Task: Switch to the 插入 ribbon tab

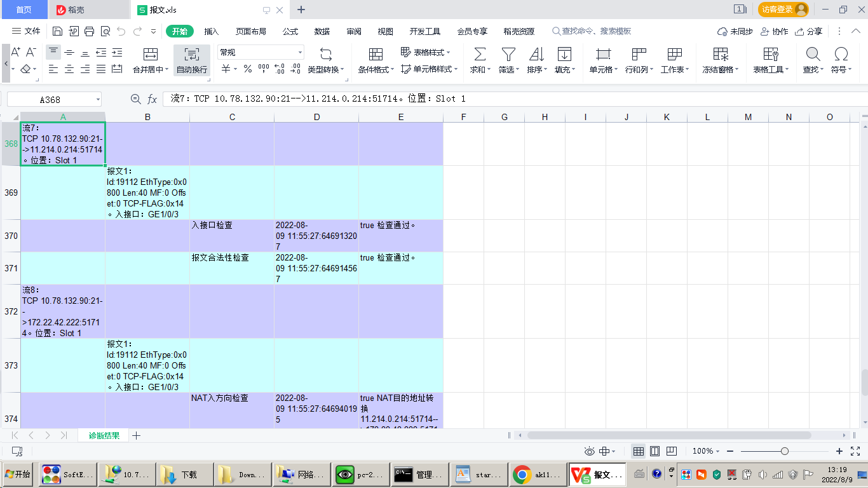Action: 211,31
